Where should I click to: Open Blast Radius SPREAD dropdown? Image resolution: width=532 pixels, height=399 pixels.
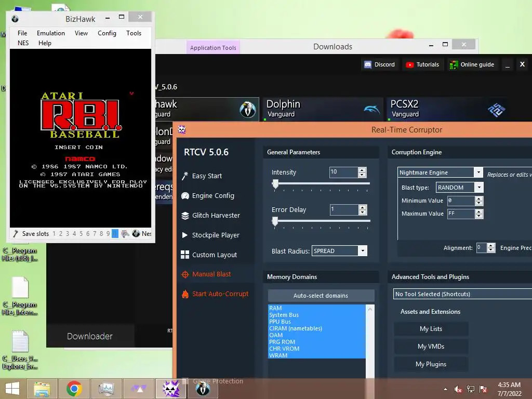tap(363, 251)
